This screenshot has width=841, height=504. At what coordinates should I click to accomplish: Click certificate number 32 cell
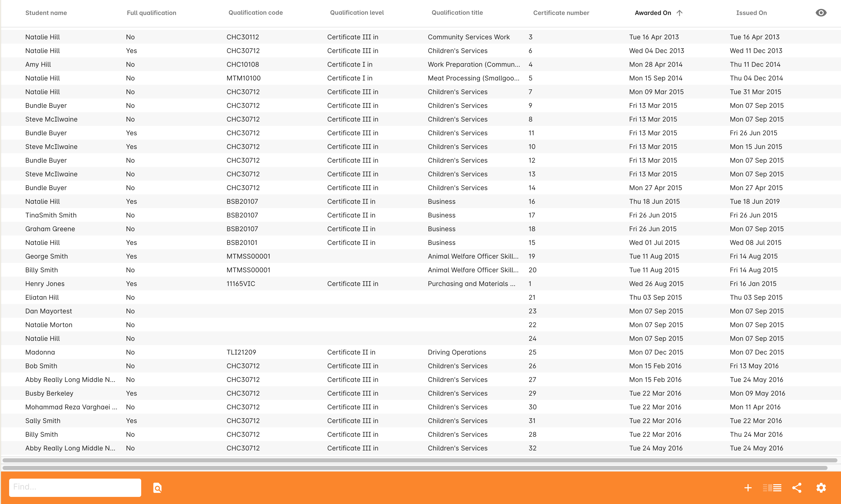pyautogui.click(x=532, y=448)
